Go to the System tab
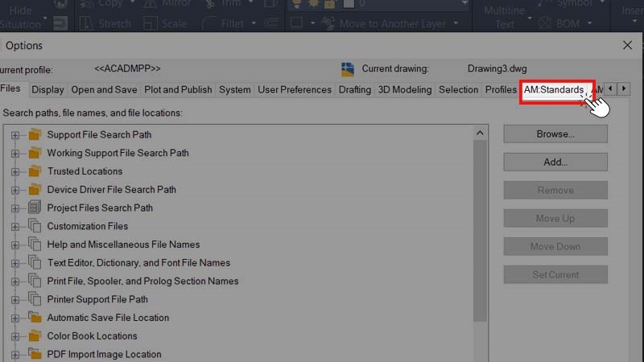Image resolution: width=644 pixels, height=362 pixels. pyautogui.click(x=234, y=89)
